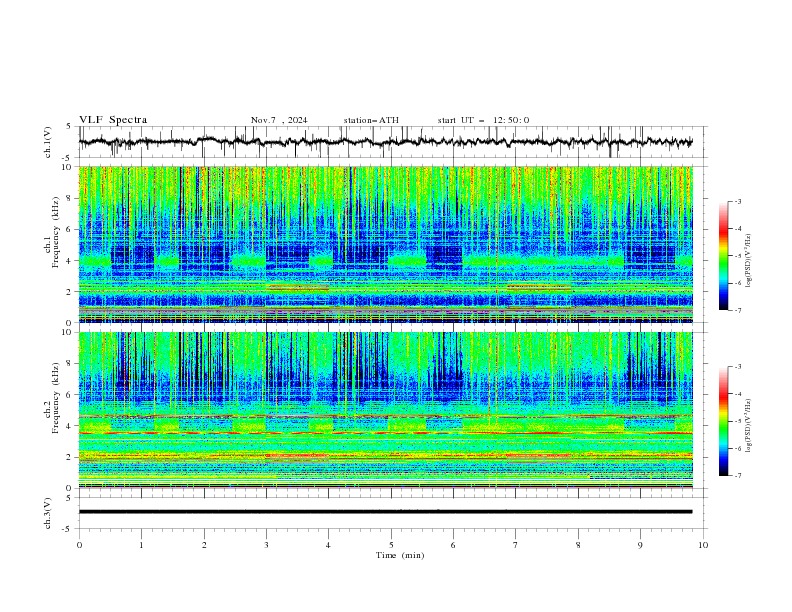The image size is (792, 612).
Task: Click time axis tick label "10"
Action: coord(703,545)
